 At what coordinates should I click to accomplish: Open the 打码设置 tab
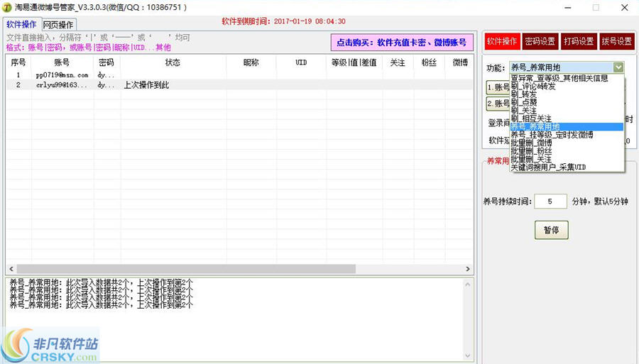(578, 41)
